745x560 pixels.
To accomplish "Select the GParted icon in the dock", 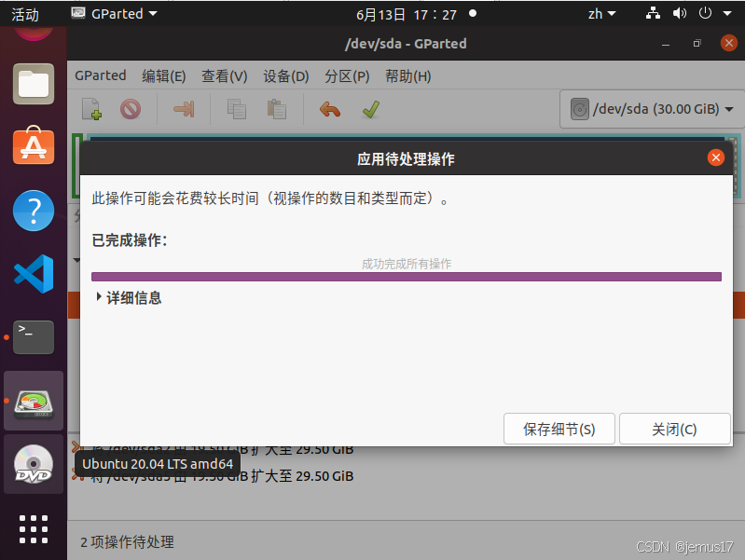I will pos(34,401).
